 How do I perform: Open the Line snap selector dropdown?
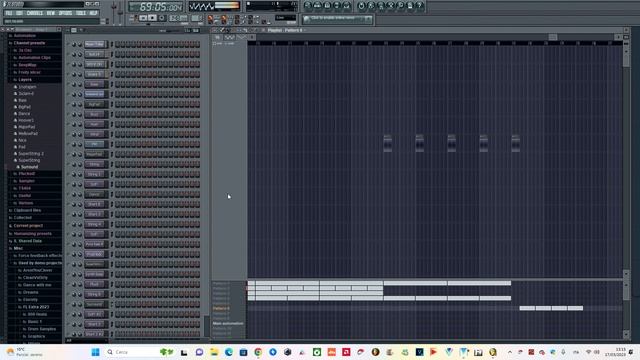click(x=285, y=18)
